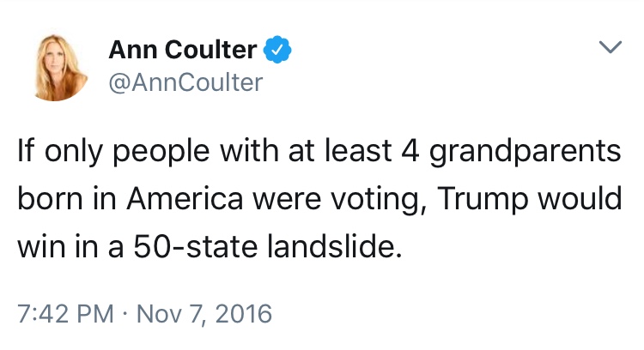Click the word "win" starting line three

tap(41, 247)
